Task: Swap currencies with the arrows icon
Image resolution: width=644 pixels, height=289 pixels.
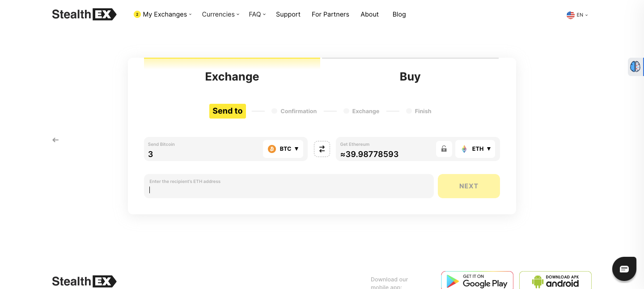Action: [322, 149]
